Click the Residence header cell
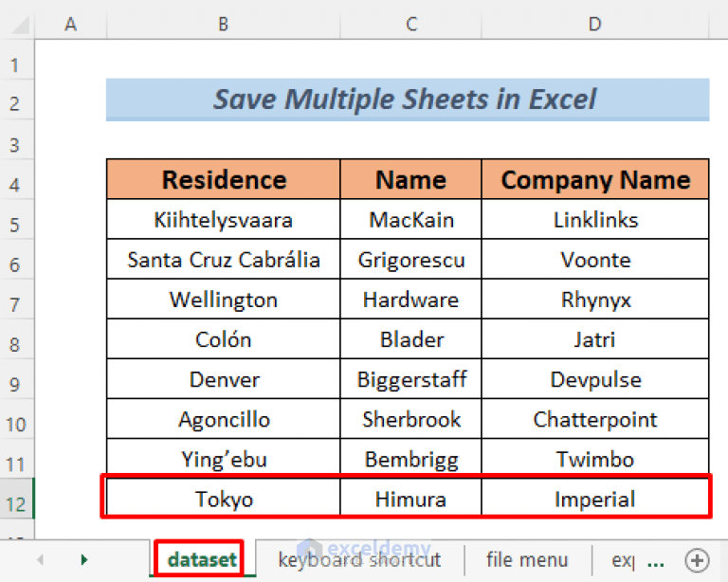This screenshot has height=582, width=728. pyautogui.click(x=224, y=179)
